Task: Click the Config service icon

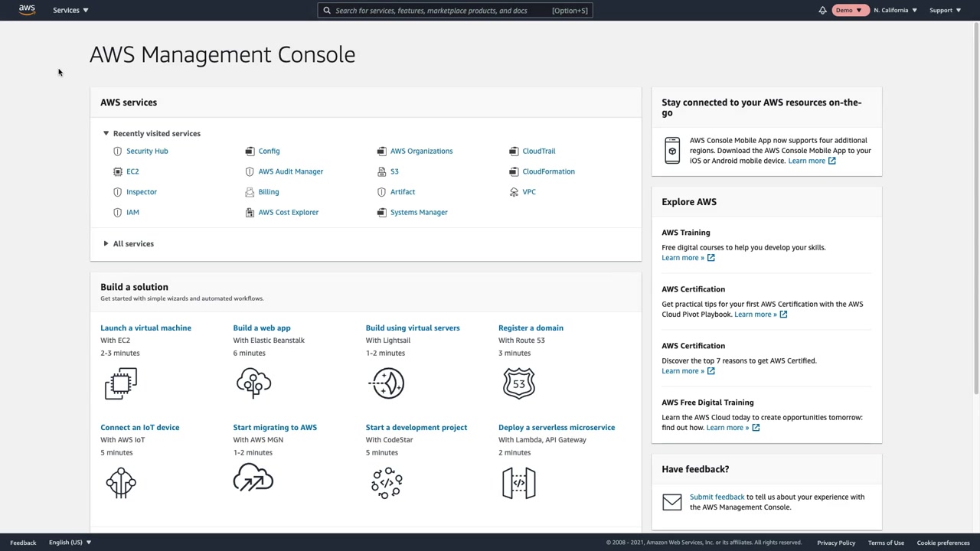Action: (250, 152)
